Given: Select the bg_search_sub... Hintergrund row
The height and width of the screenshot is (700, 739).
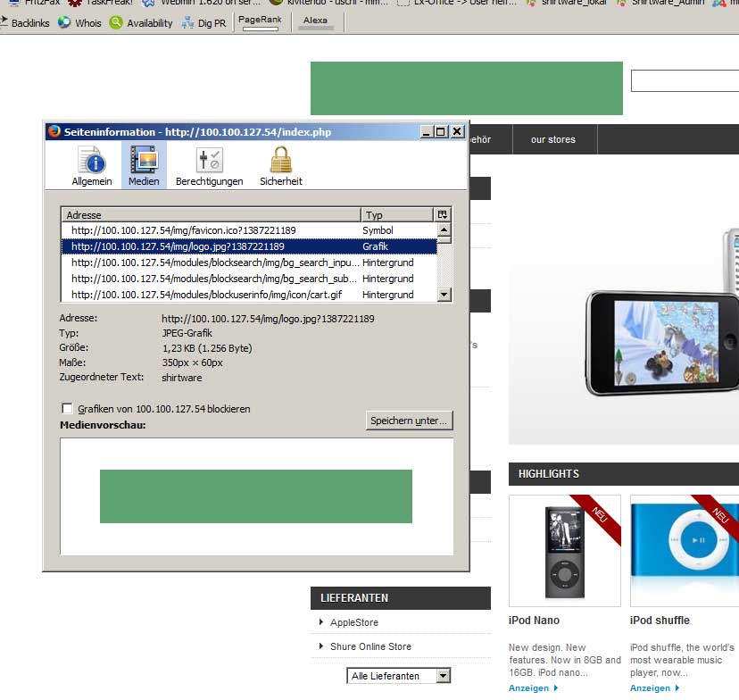Looking at the screenshot, I should point(249,279).
